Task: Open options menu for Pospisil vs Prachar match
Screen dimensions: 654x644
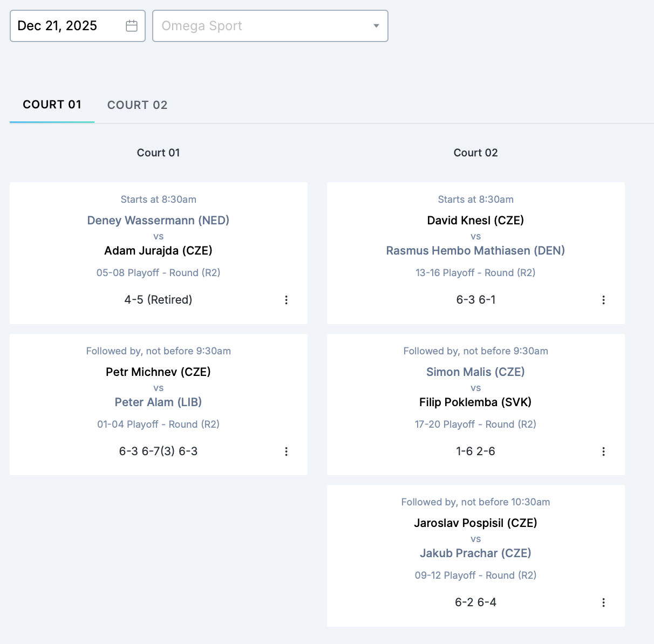Action: tap(603, 602)
